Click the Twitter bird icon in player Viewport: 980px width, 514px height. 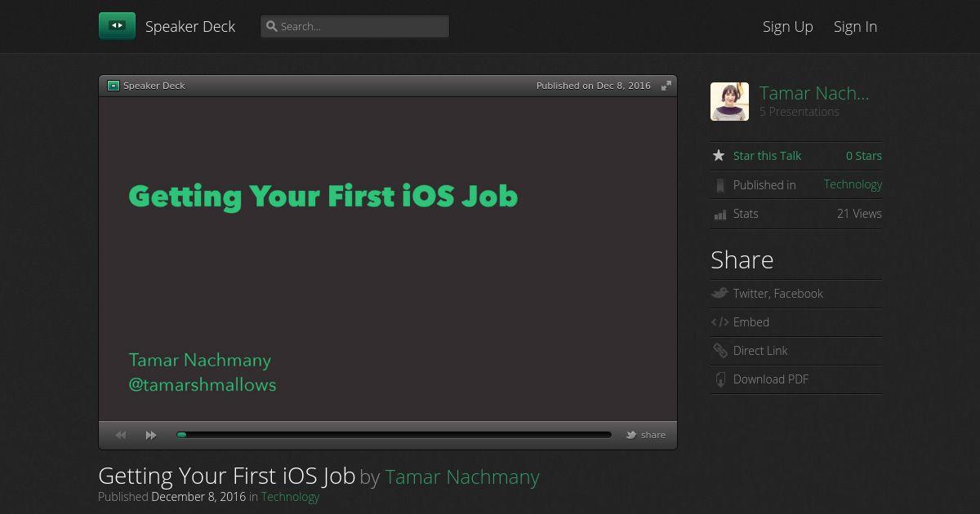point(631,435)
